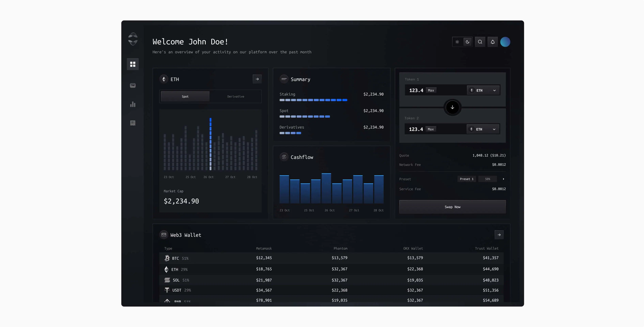Screen dimensions: 644x327
Task: Click the swap direction down-arrow button
Action: click(x=452, y=107)
